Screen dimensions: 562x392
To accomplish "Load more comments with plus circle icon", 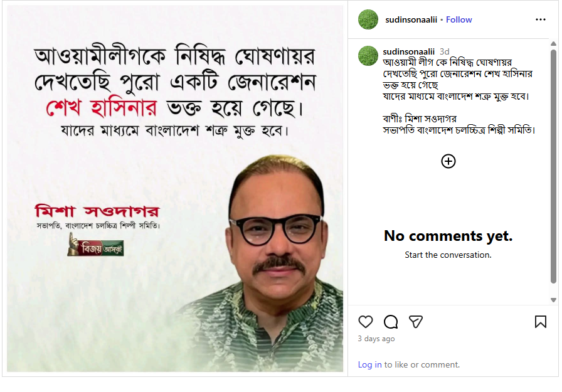I will point(448,161).
